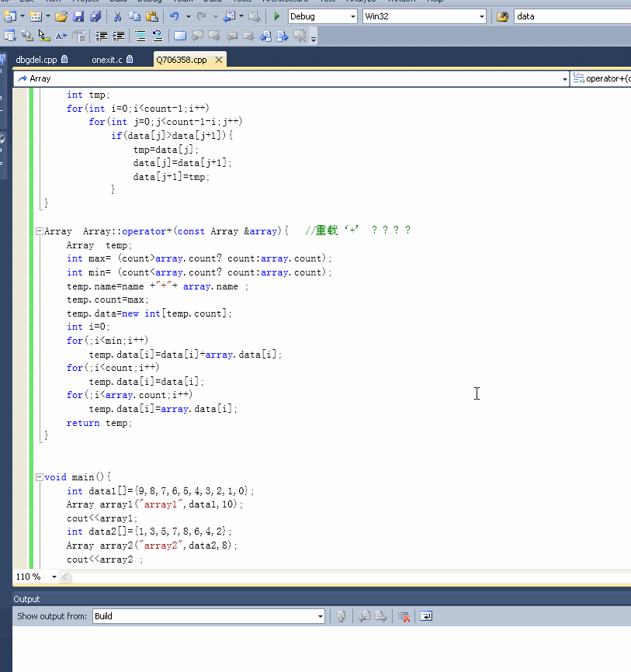Clear all output with the red X icon
Screen dimensions: 631x672
point(404,616)
